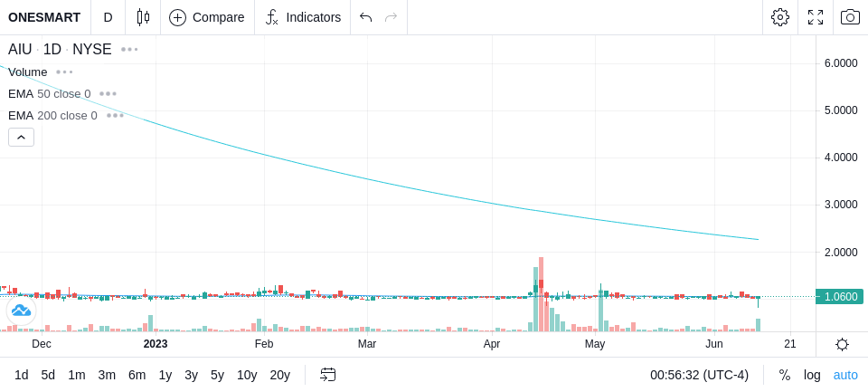Toggle log scale mode

812,375
